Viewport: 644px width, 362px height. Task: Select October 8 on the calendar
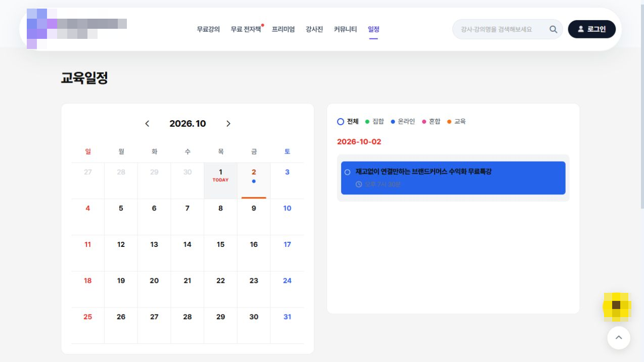[x=220, y=217]
